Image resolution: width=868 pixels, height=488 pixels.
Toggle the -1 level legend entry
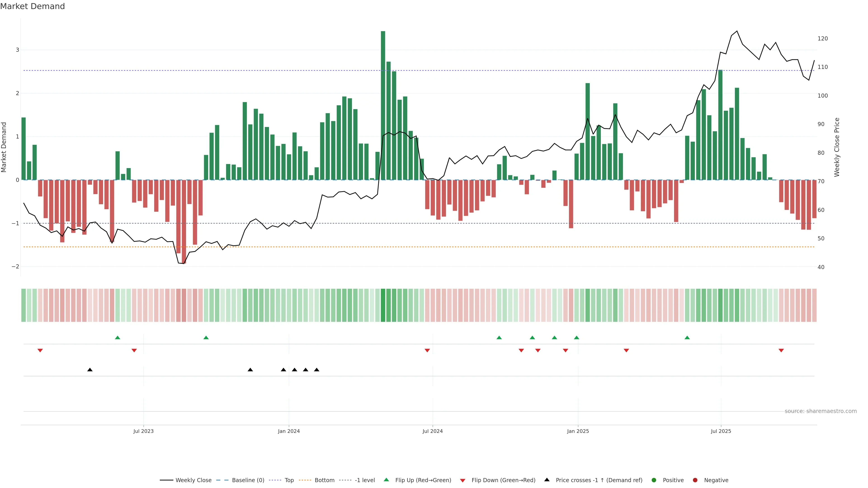[x=365, y=480]
